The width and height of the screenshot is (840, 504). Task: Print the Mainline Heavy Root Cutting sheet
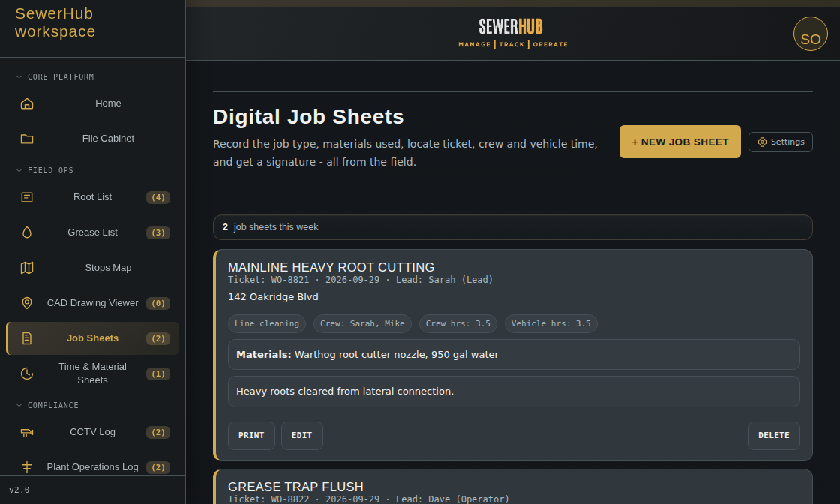[251, 436]
